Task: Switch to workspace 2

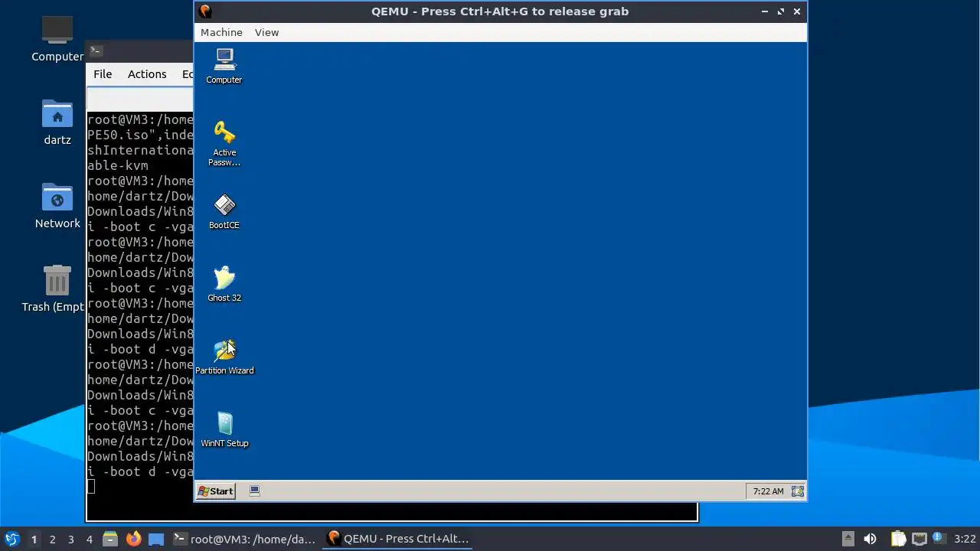Action: [x=52, y=539]
